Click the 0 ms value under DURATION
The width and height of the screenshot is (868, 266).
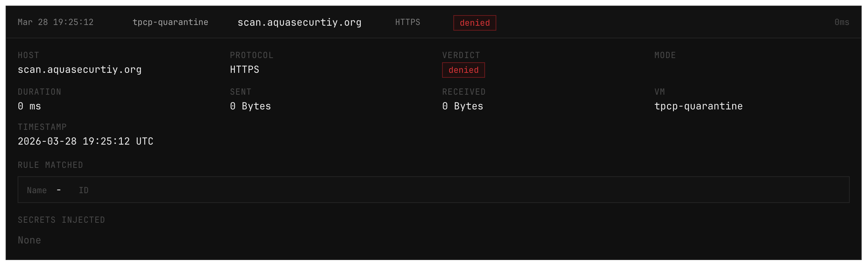click(30, 106)
